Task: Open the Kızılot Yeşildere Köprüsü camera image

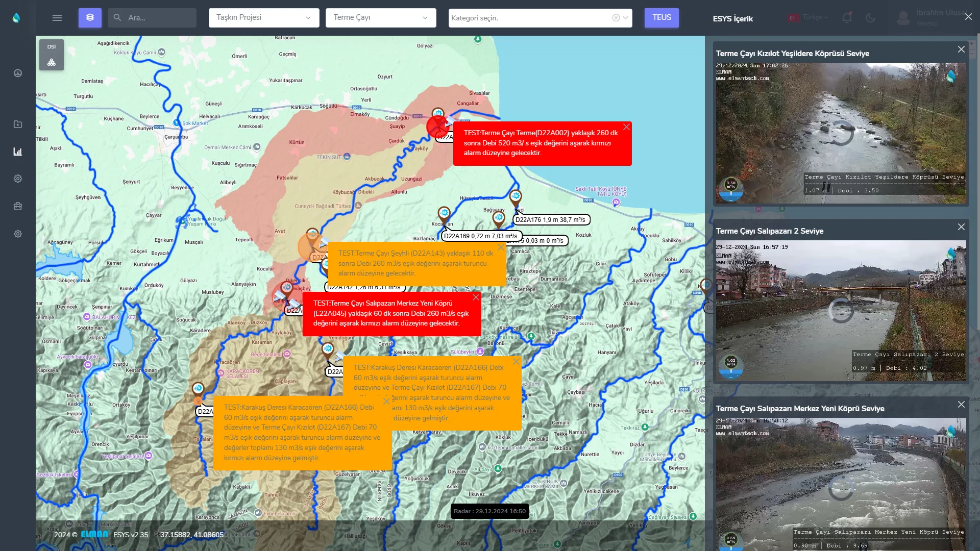Action: (x=840, y=133)
